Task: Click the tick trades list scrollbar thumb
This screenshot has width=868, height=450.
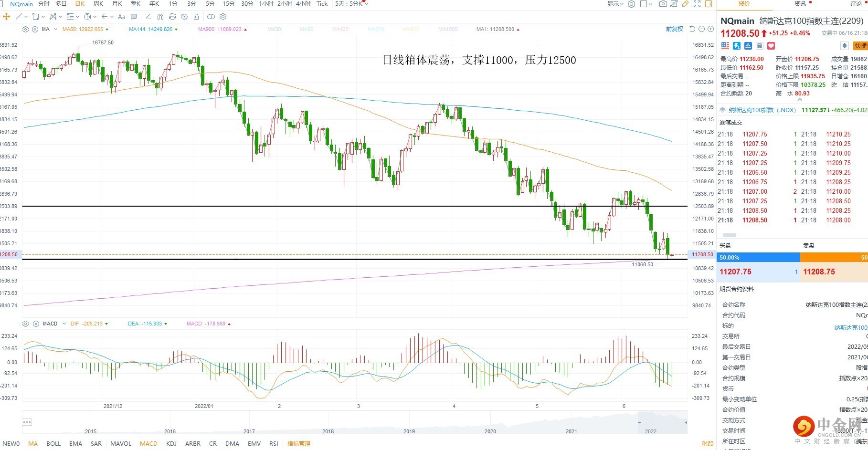Action: point(730,235)
